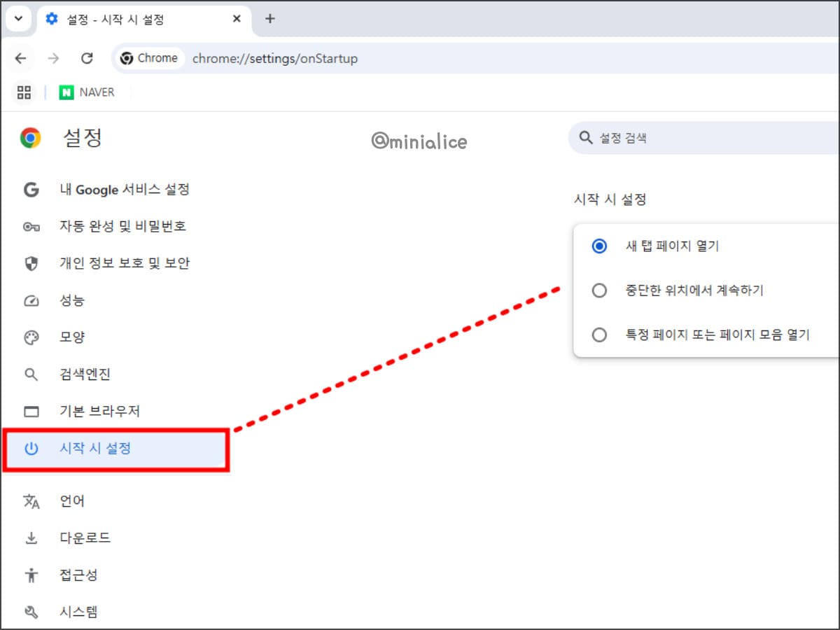Reload the settings page
The height and width of the screenshot is (630, 840).
[87, 59]
